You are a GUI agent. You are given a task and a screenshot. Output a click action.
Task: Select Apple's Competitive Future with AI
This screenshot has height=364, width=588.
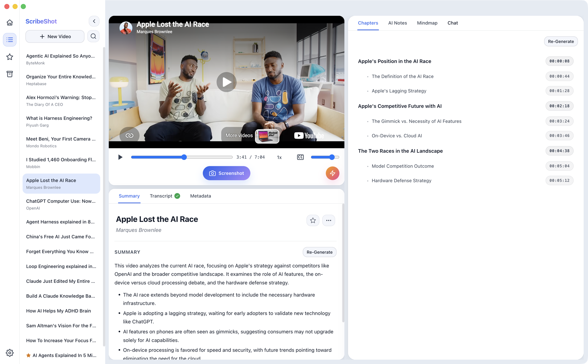[400, 106]
